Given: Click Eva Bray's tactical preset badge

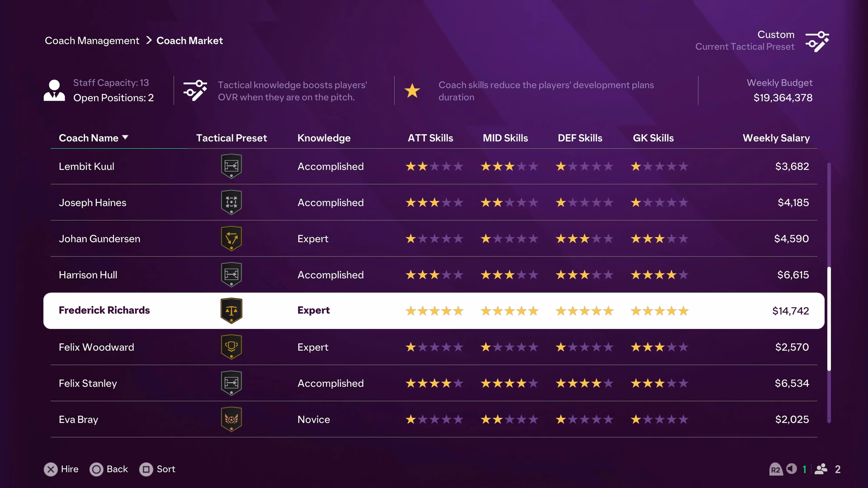Looking at the screenshot, I should 231,419.
